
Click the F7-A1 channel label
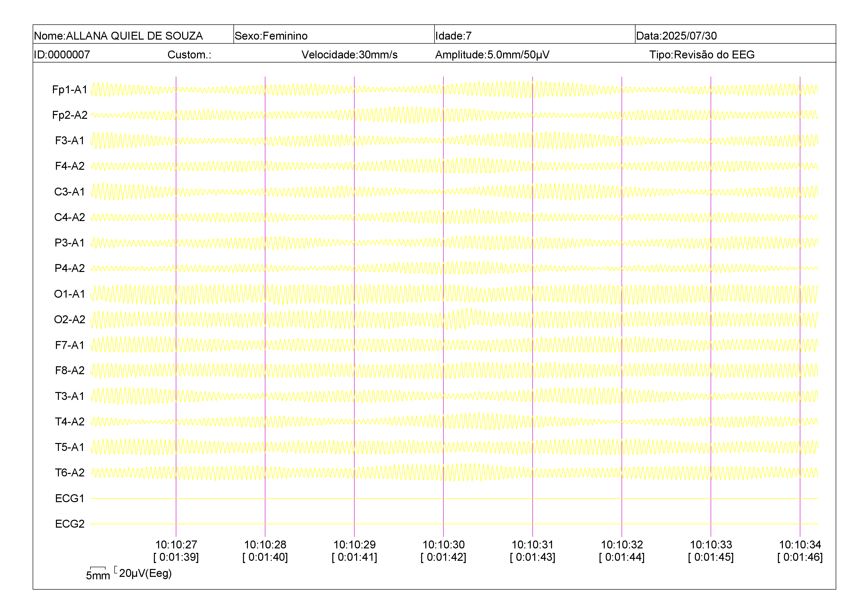coord(70,345)
